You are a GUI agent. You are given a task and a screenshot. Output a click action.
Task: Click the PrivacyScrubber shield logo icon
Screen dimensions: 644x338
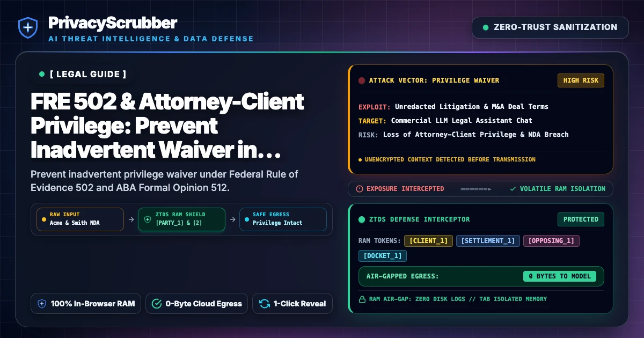[x=27, y=28]
